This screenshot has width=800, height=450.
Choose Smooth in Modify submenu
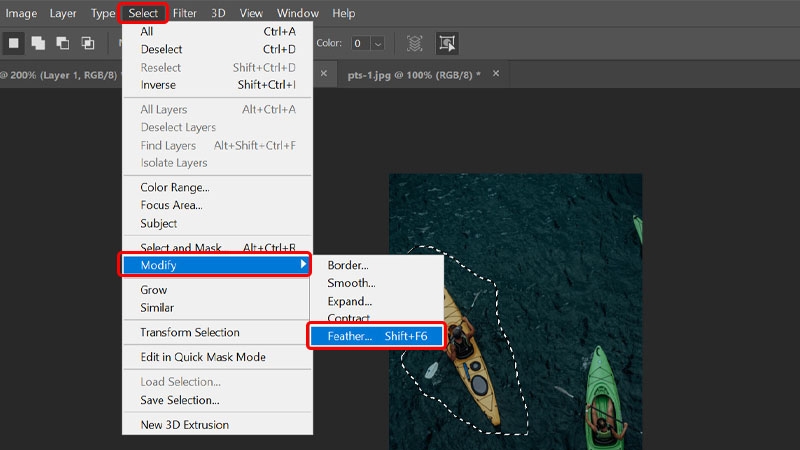tap(377, 283)
